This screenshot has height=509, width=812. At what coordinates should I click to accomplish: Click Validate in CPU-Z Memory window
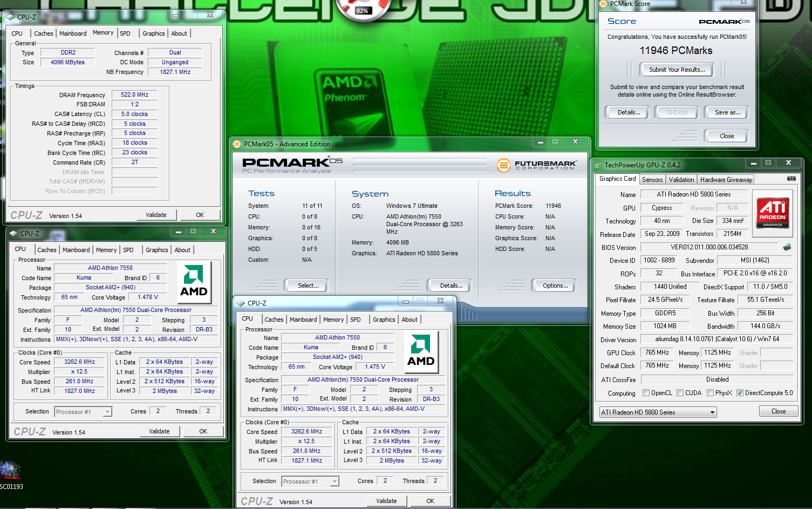(156, 215)
